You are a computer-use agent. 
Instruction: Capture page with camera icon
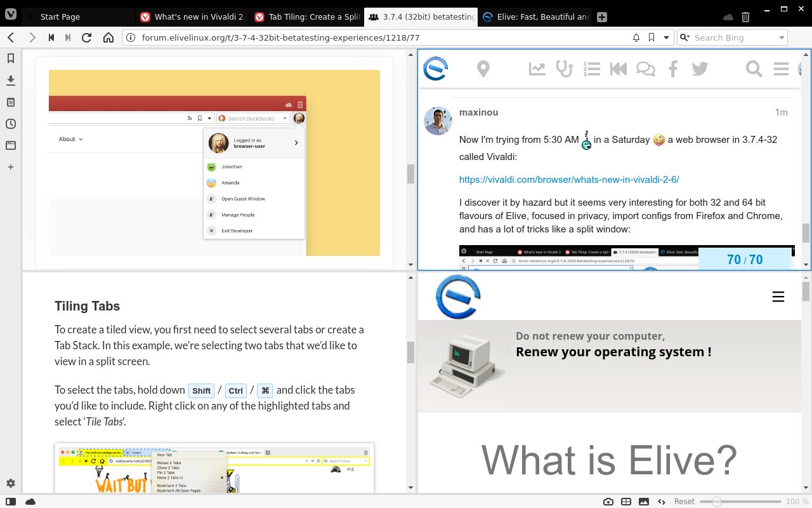tap(608, 501)
